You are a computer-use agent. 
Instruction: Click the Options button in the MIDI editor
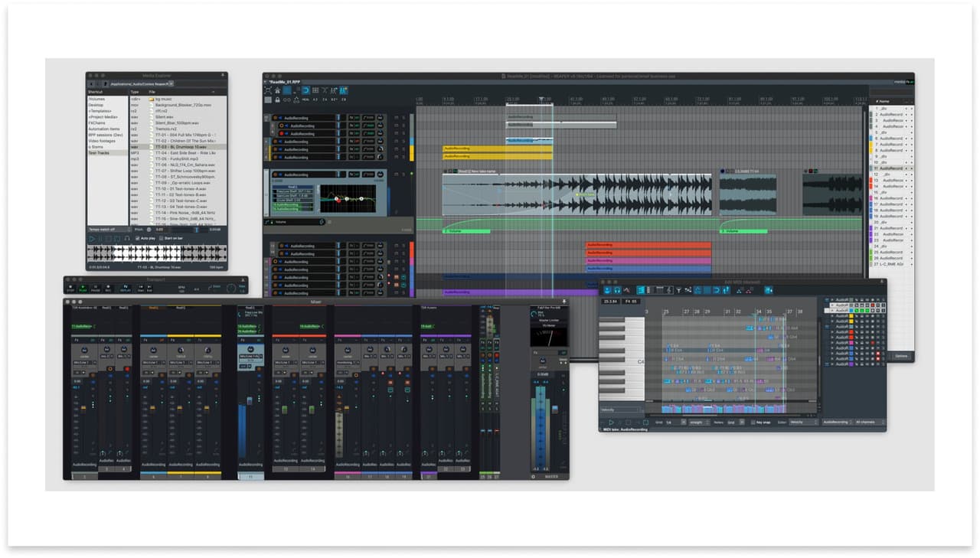pyautogui.click(x=902, y=356)
